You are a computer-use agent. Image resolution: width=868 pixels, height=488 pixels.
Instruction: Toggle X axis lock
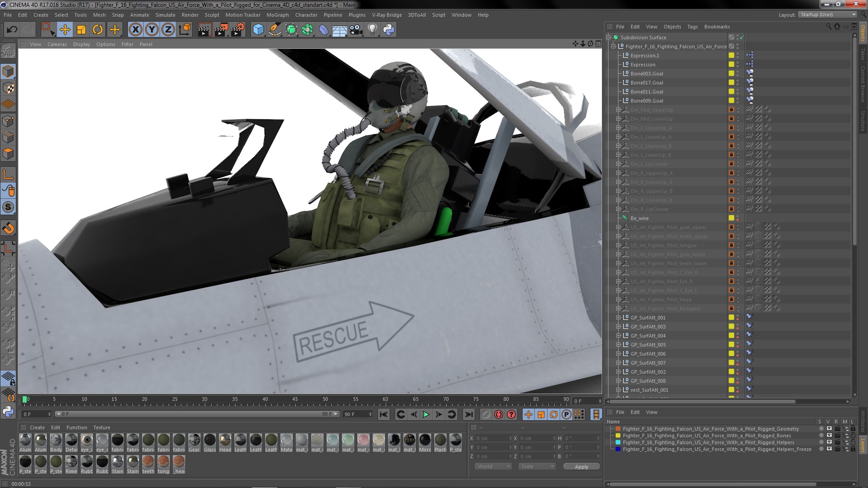(135, 30)
